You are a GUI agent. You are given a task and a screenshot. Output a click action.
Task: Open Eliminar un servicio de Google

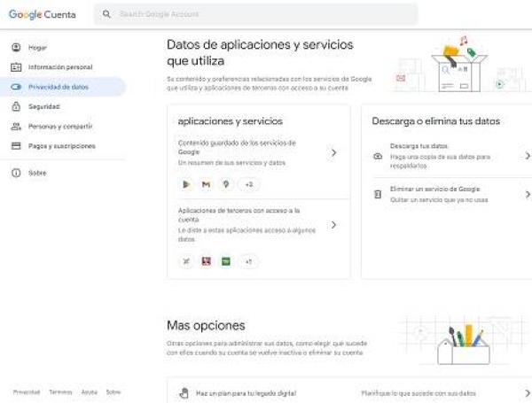coord(452,195)
